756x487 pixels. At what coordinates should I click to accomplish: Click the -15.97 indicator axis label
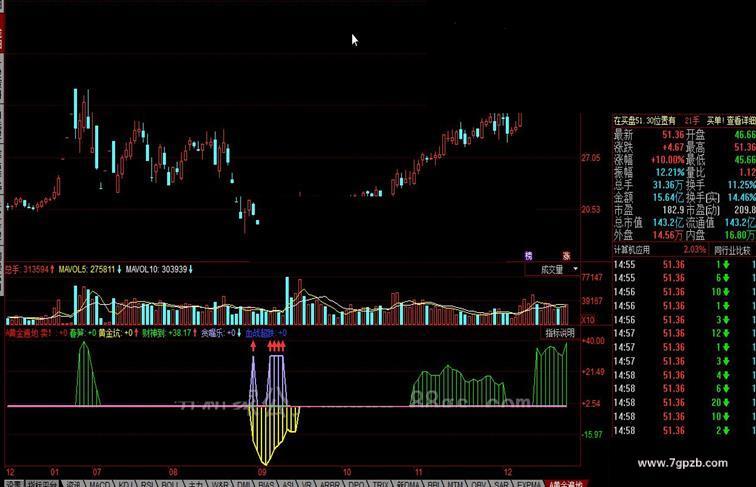pyautogui.click(x=592, y=434)
